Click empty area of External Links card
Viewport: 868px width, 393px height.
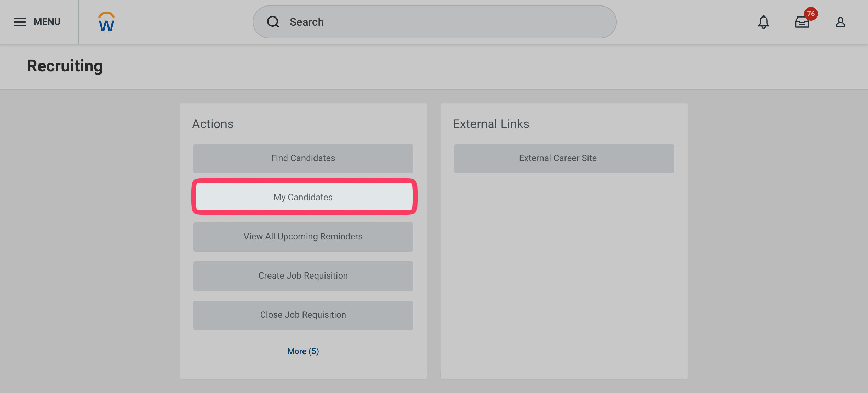tap(564, 275)
